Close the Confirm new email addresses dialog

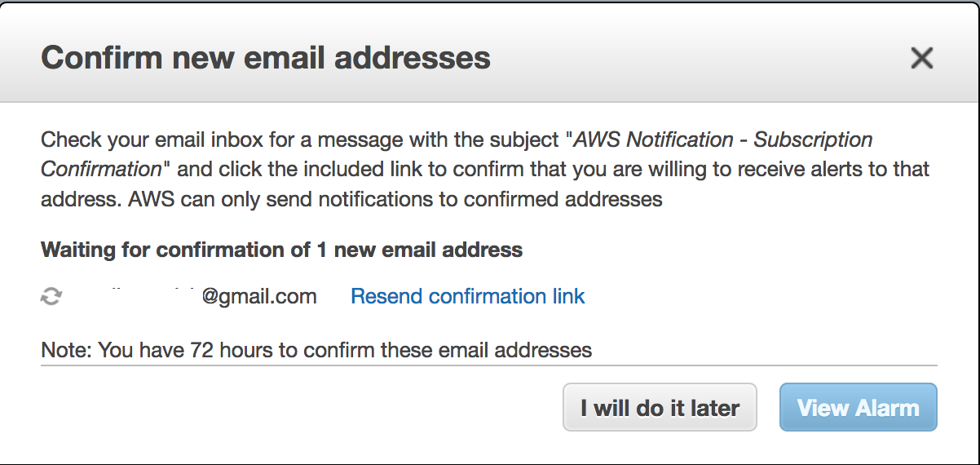(921, 59)
